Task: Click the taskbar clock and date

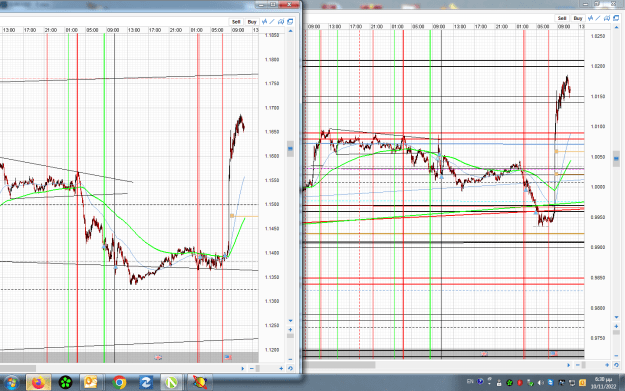Action: point(603,383)
